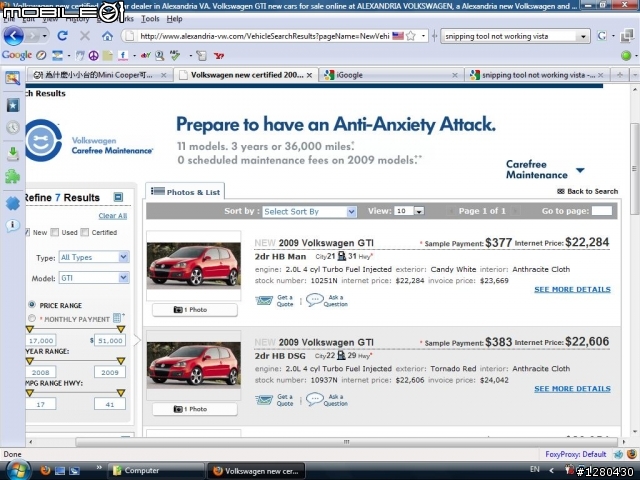
Task: Open the sidebar blue gear-shaped icon
Action: click(13, 203)
